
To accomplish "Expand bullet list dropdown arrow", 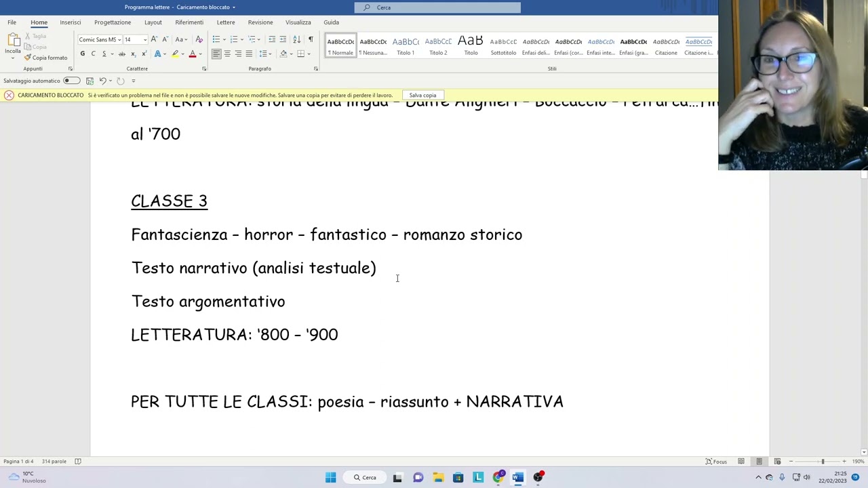I will 224,39.
